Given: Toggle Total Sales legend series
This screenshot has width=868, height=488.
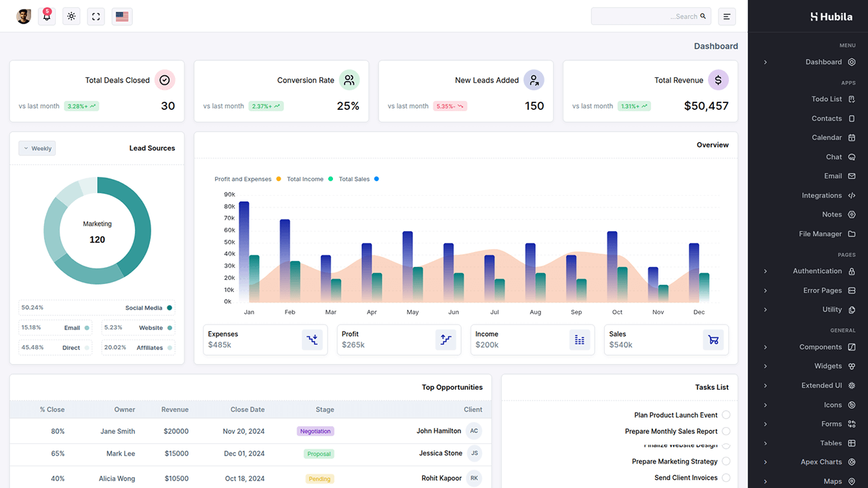Looking at the screenshot, I should click(359, 179).
